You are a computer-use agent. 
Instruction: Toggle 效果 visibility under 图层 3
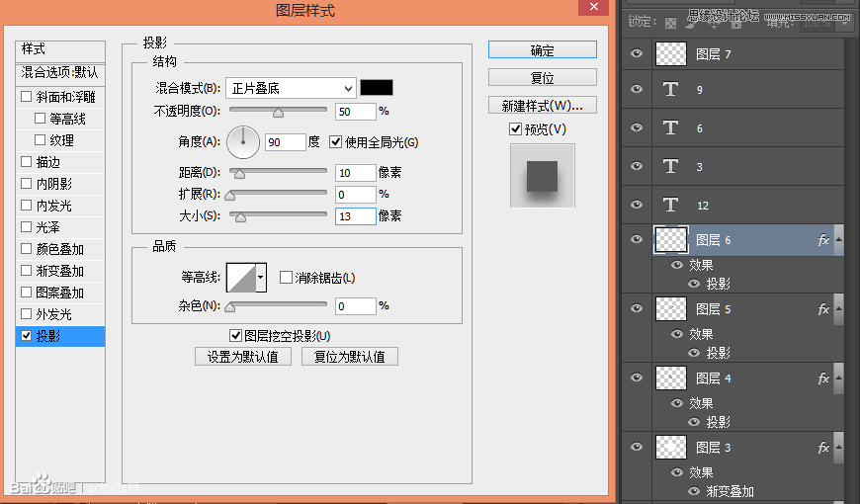677,472
